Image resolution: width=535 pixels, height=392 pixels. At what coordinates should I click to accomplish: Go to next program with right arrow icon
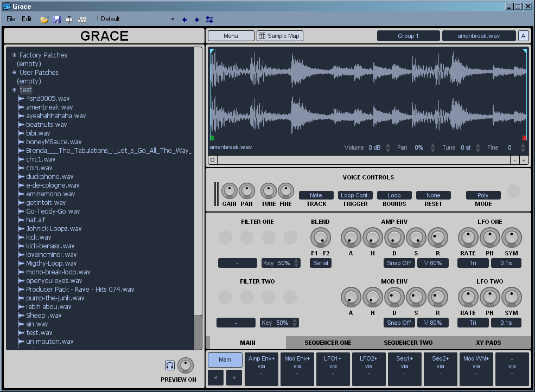[197, 19]
